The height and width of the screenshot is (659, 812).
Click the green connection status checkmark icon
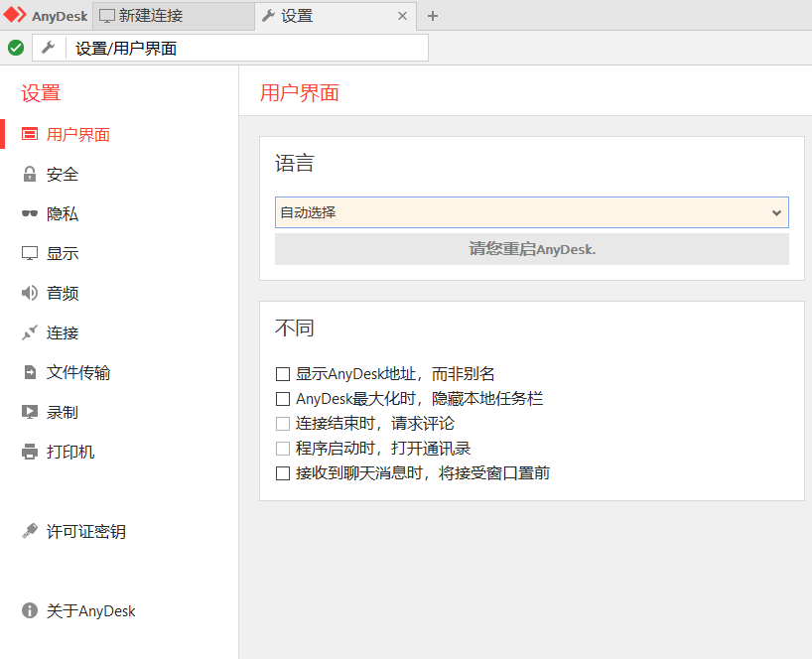[16, 49]
